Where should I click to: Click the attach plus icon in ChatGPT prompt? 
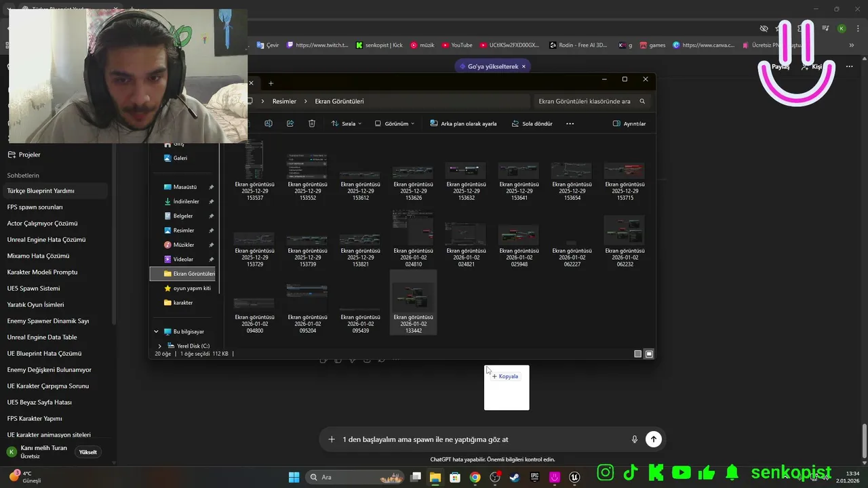pyautogui.click(x=332, y=439)
